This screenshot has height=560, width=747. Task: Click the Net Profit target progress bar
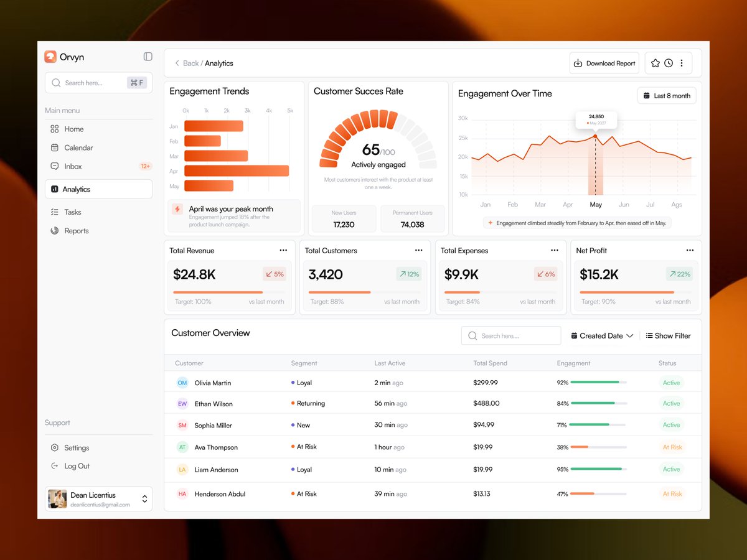tap(636, 292)
